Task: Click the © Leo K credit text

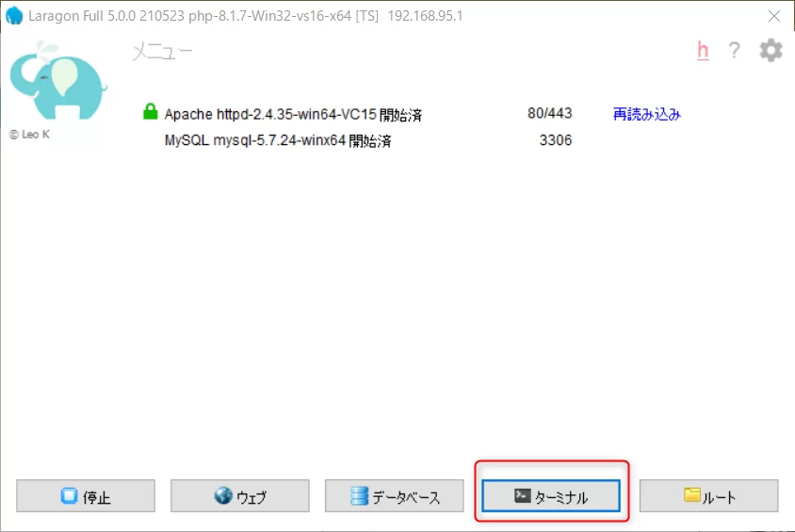Action: pos(29,135)
